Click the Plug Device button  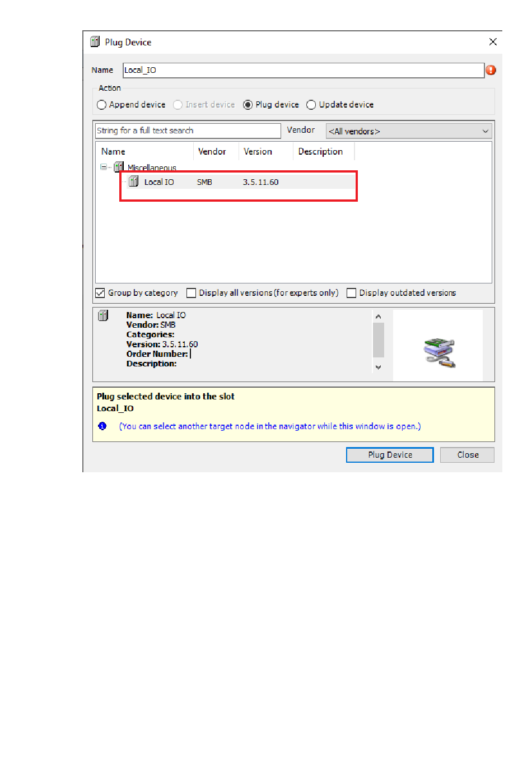[390, 455]
